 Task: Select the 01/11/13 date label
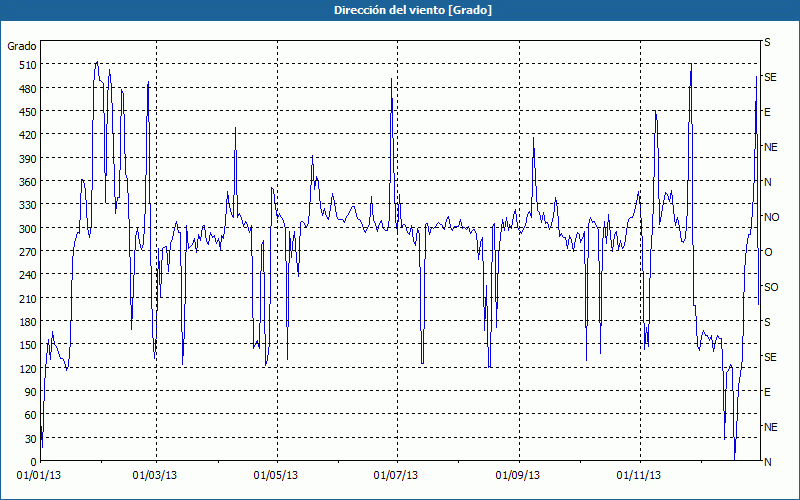638,476
